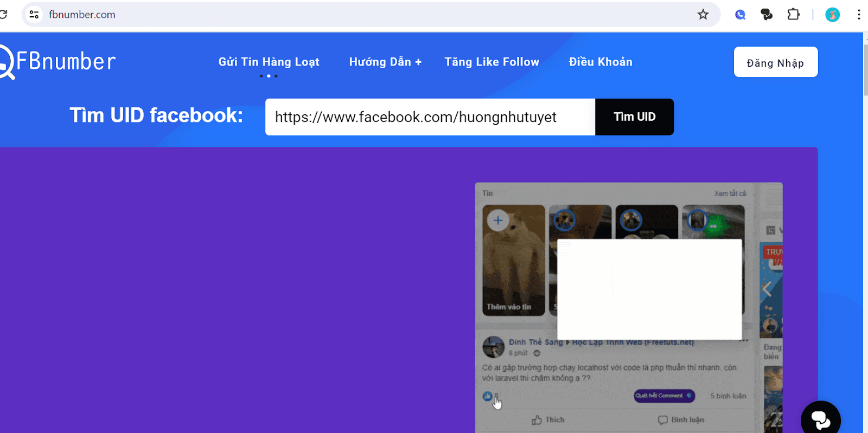
Task: Click the Thêm vào tin story card
Action: (514, 260)
